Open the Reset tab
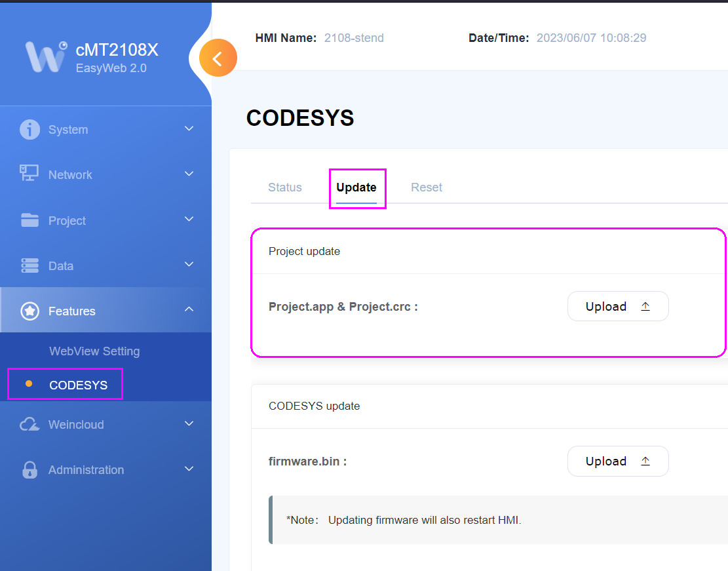Screen dimensions: 728x571 tap(426, 187)
